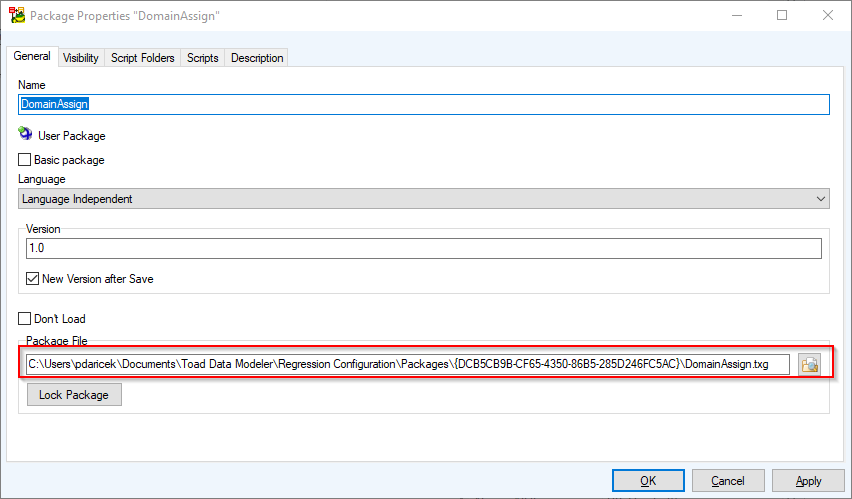This screenshot has width=852, height=499.
Task: Close the Package Properties window
Action: tap(828, 15)
